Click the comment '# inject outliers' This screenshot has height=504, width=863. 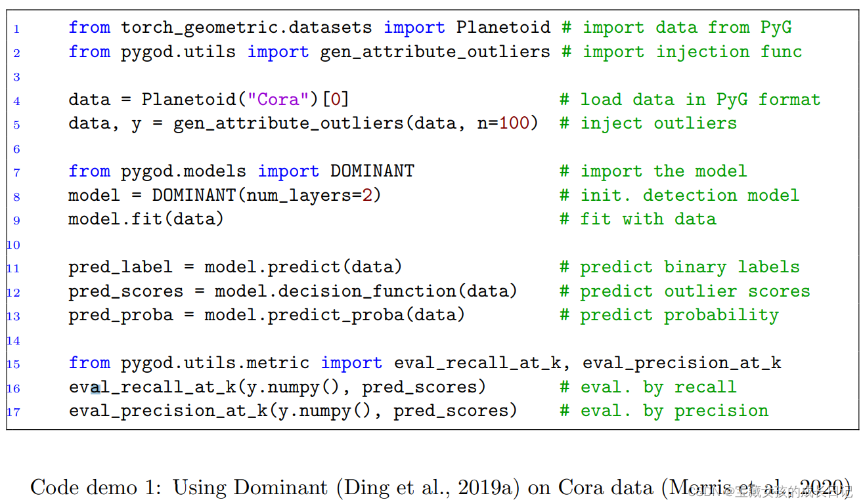pyautogui.click(x=648, y=123)
